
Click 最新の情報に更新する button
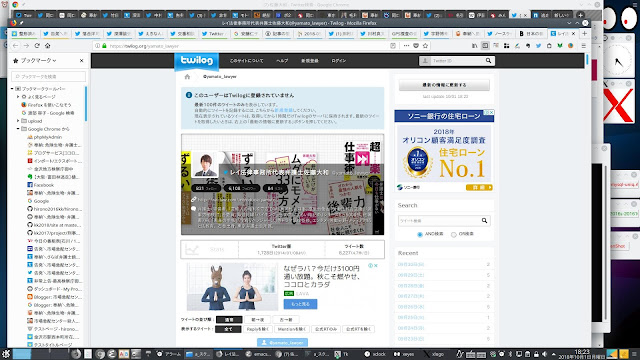click(444, 85)
